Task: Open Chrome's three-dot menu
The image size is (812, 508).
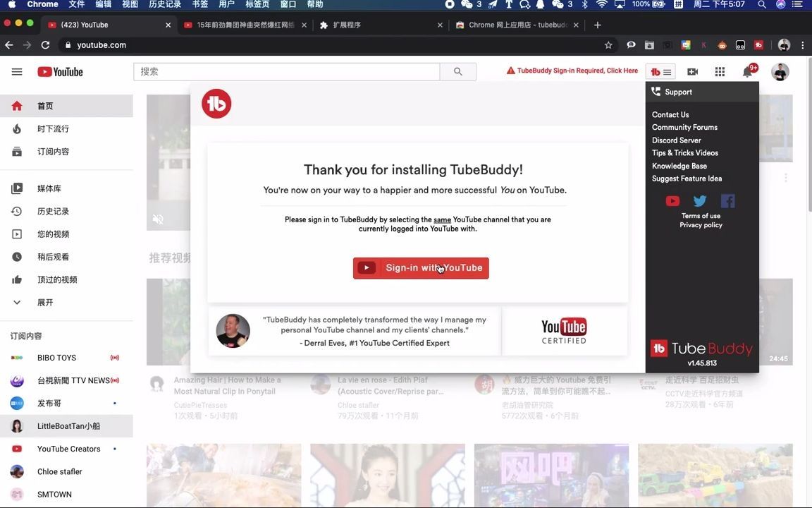Action: (803, 45)
